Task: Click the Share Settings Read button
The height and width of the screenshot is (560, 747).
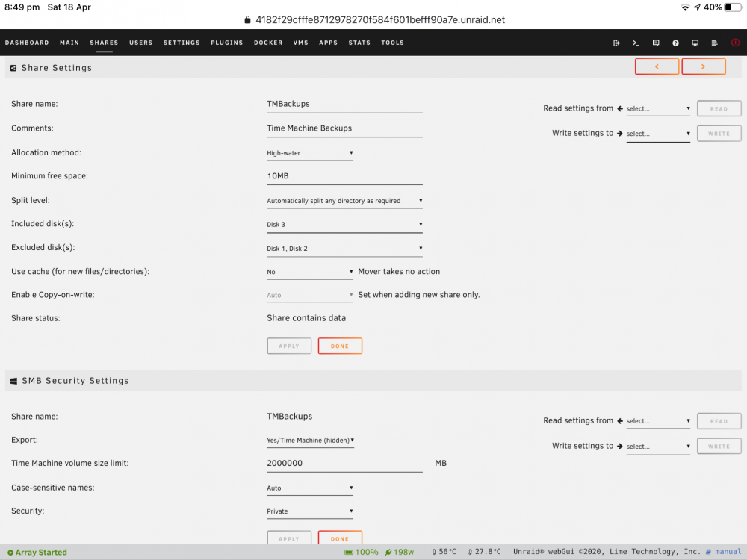Action: [719, 108]
